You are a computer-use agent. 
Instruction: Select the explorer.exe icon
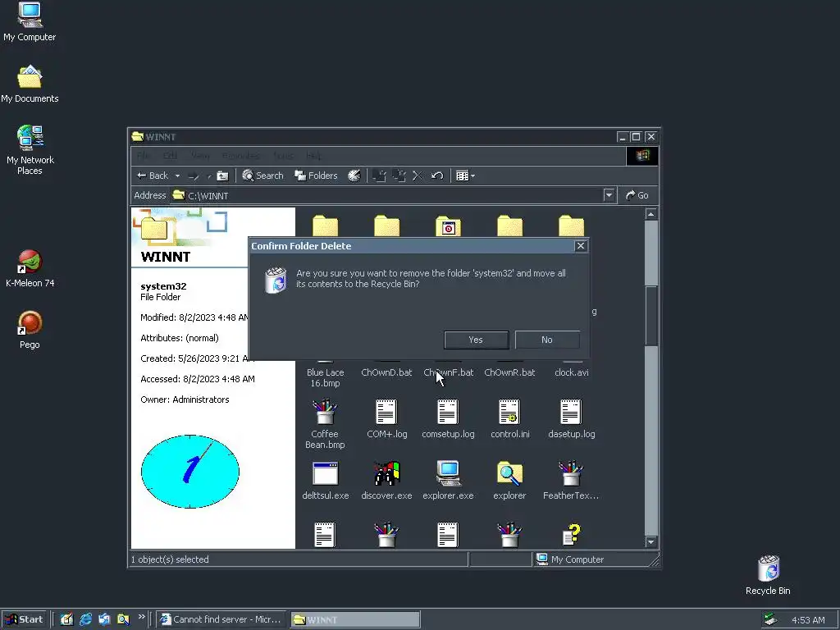(x=448, y=473)
